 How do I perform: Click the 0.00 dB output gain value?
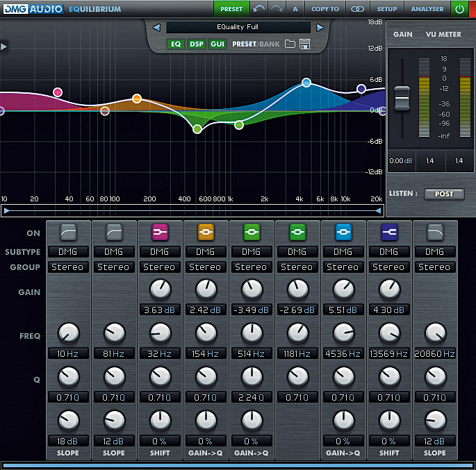tap(401, 160)
